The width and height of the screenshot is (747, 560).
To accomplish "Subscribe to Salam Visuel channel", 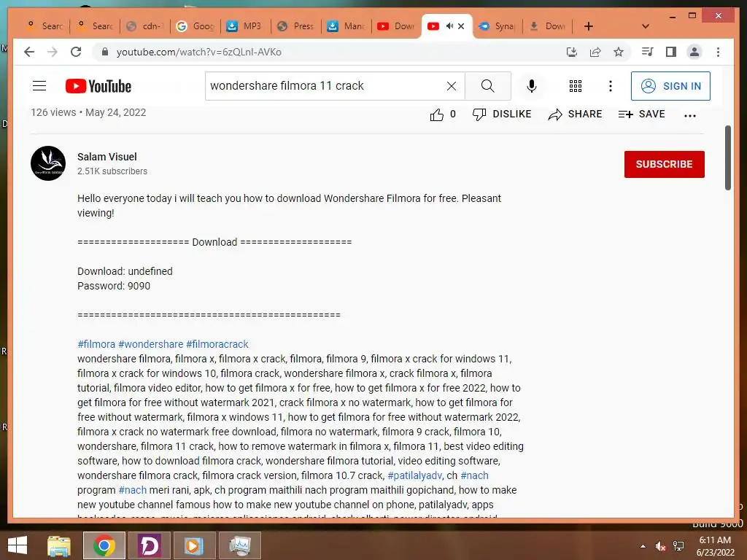I will tap(664, 164).
